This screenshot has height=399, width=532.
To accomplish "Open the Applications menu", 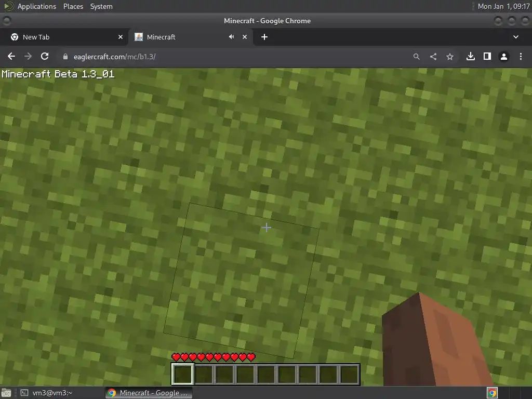I will click(x=37, y=6).
